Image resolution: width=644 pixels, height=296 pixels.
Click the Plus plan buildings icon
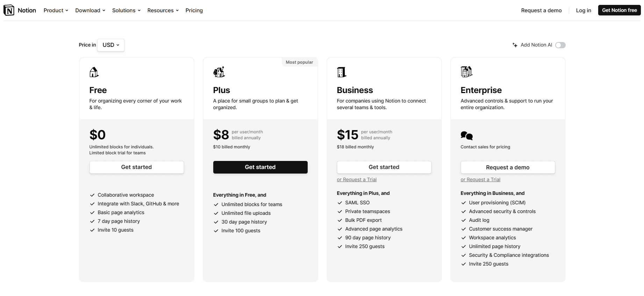coord(219,72)
